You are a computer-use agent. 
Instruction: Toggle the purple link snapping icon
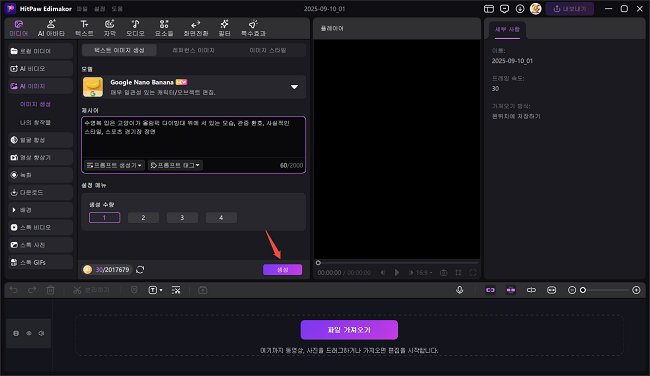tap(490, 290)
